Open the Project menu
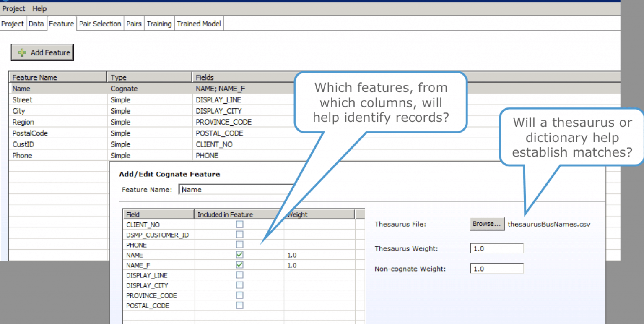The image size is (644, 324). [13, 8]
